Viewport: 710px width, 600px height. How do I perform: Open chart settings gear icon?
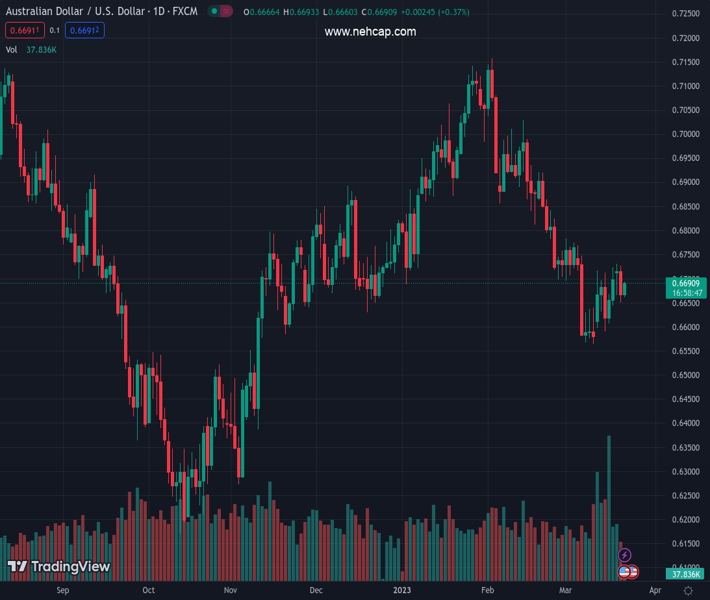click(688, 591)
